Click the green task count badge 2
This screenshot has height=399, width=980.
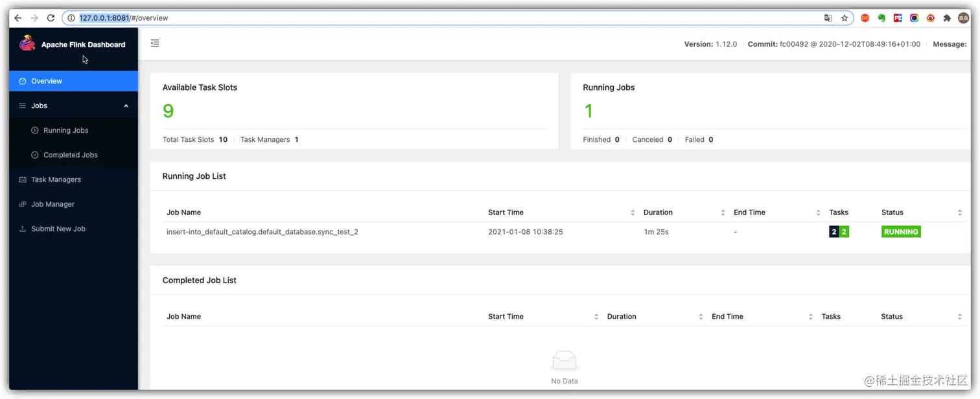pos(844,232)
